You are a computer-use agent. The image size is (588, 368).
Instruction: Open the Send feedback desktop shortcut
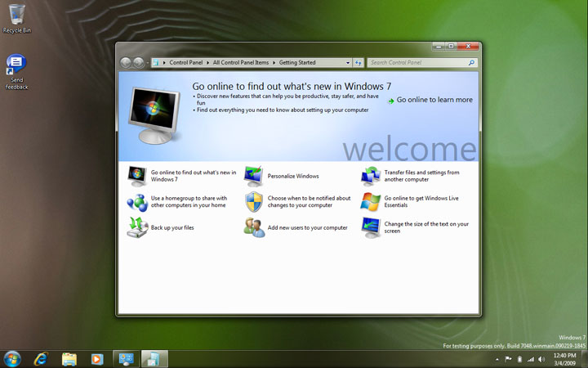pyautogui.click(x=16, y=72)
